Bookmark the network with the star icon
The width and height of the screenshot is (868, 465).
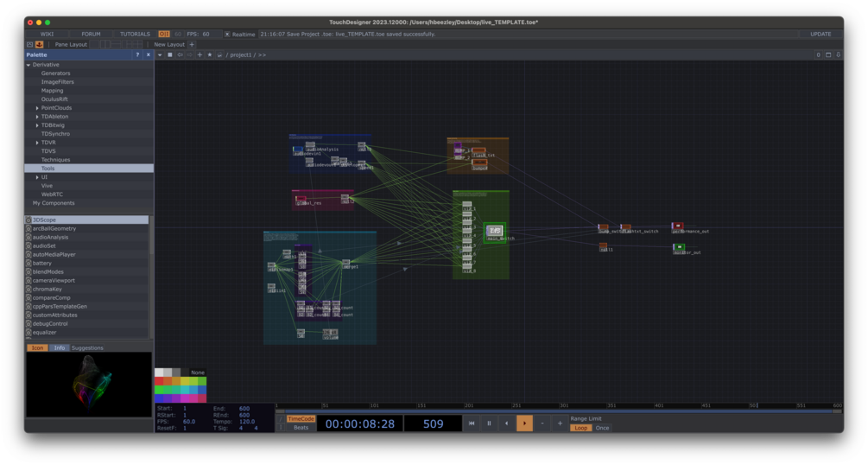[x=210, y=54]
